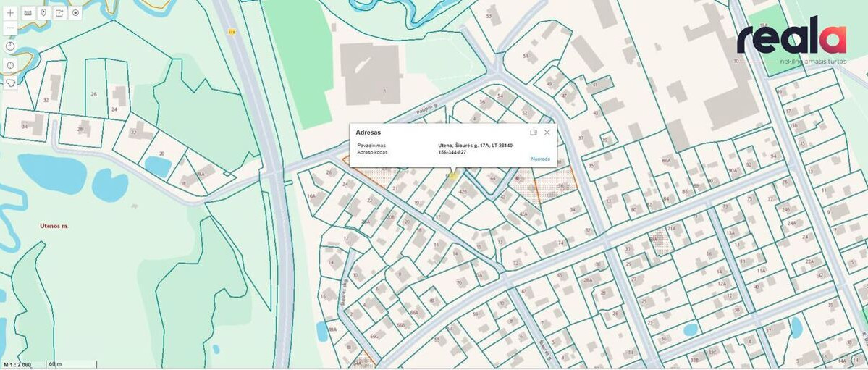Show full Lithuania extent outline button
The height and width of the screenshot is (370, 868).
click(x=11, y=83)
